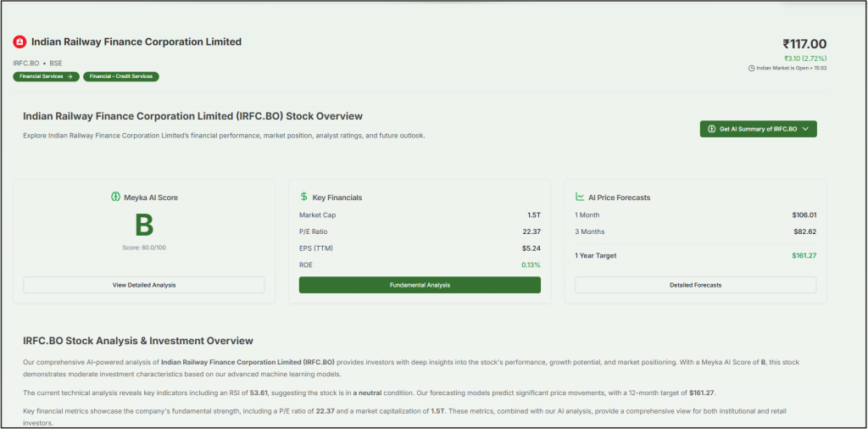Click the Stock Analysis & Investment Overview heading

pos(138,341)
